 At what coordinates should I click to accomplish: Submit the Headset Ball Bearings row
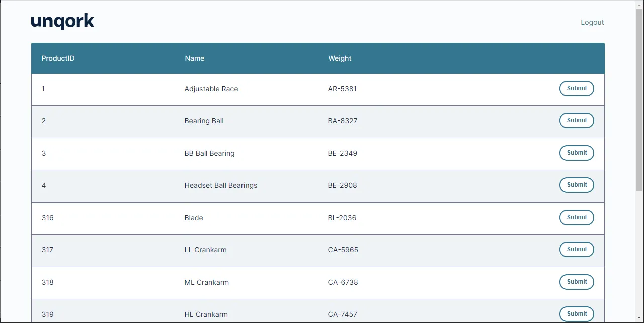click(x=576, y=185)
